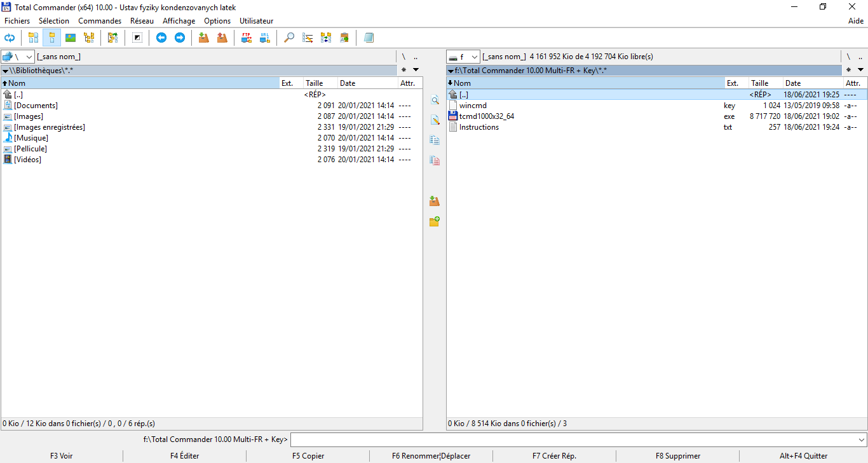
Task: Click the copy icon in middle bar
Action: 435,140
